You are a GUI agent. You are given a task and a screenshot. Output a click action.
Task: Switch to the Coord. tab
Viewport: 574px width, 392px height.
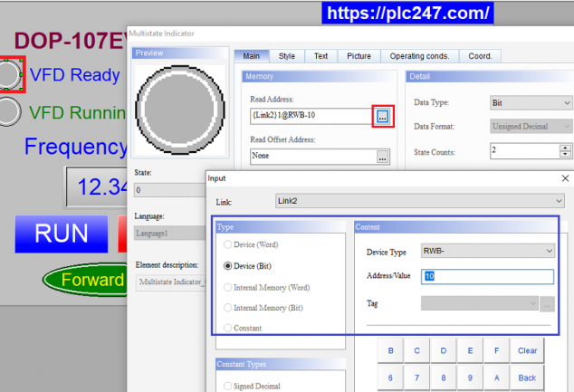point(480,56)
